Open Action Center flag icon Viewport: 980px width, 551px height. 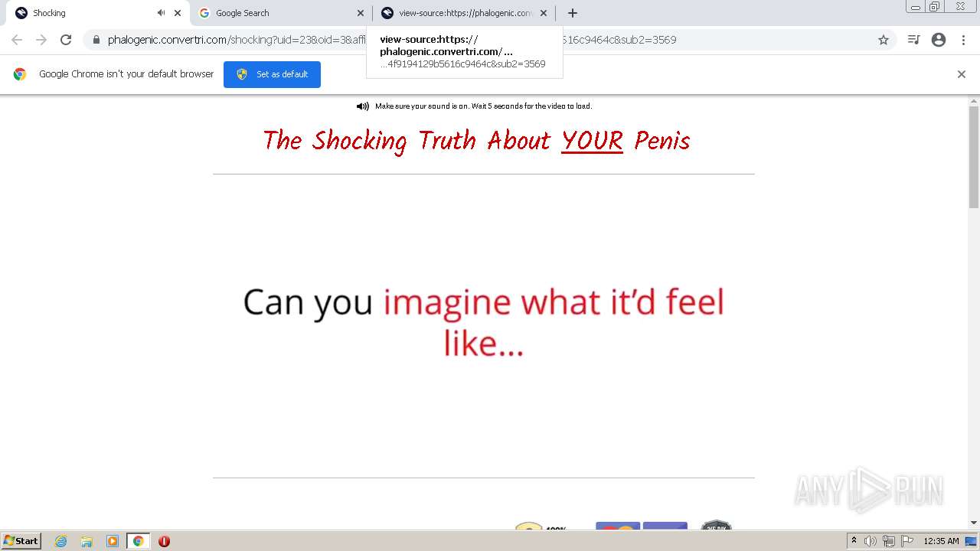[907, 541]
